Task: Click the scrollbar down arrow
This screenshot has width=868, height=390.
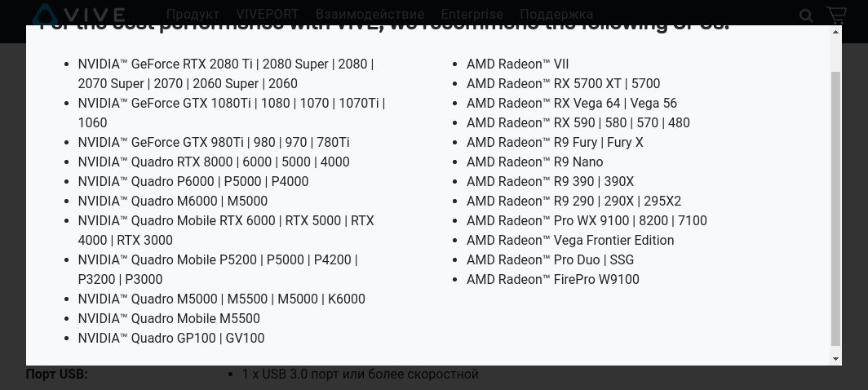Action: point(835,358)
